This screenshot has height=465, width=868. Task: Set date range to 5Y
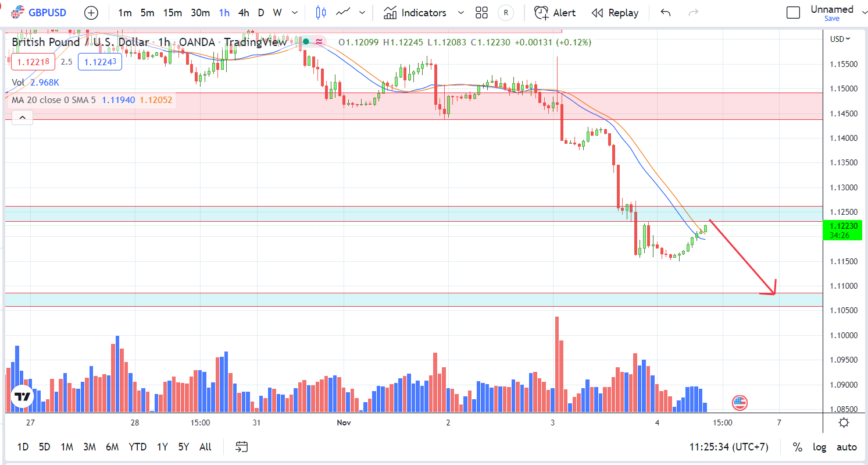(184, 447)
